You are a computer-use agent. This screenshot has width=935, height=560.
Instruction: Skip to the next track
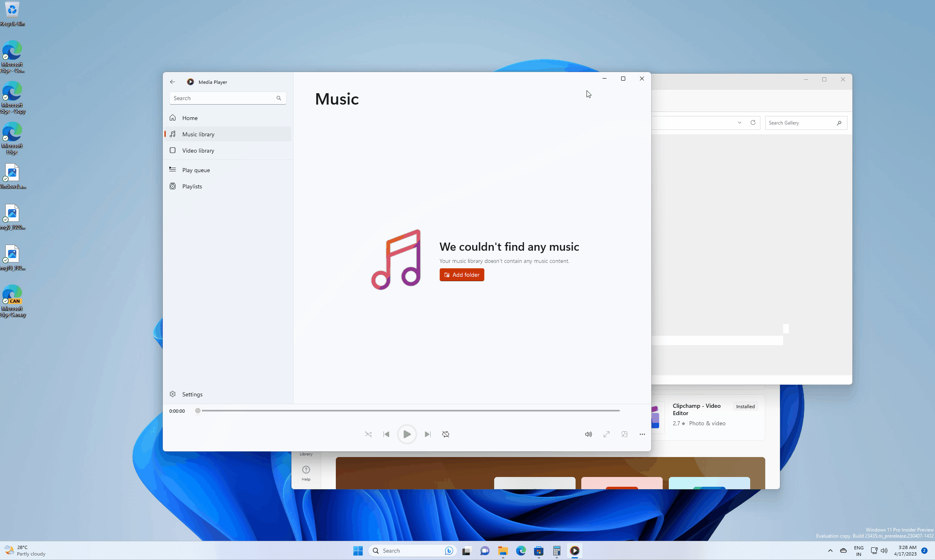[x=427, y=434]
